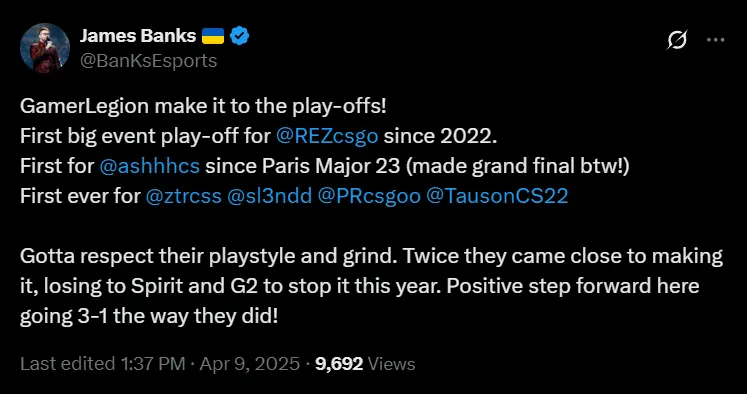This screenshot has width=747, height=394.
Task: Click the Views label
Action: (392, 364)
